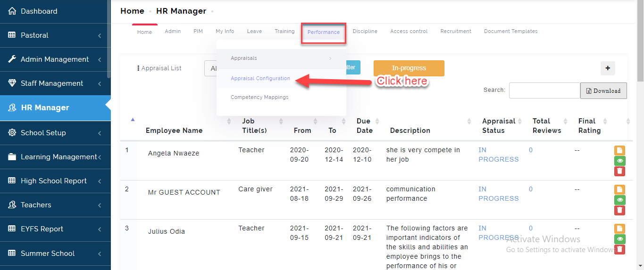Click the In-progress orange button

(409, 68)
